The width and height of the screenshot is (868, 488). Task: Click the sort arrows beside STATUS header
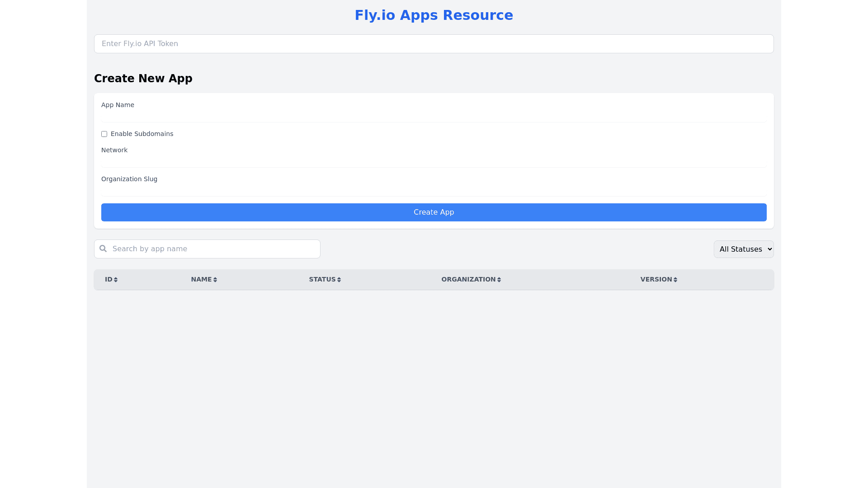click(x=339, y=280)
